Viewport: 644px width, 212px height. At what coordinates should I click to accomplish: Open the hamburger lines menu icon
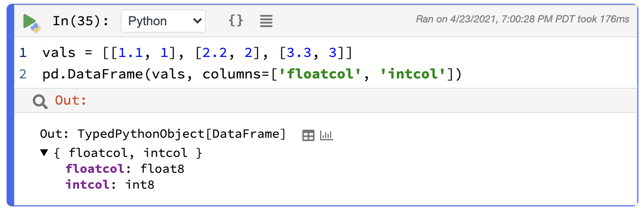point(266,21)
